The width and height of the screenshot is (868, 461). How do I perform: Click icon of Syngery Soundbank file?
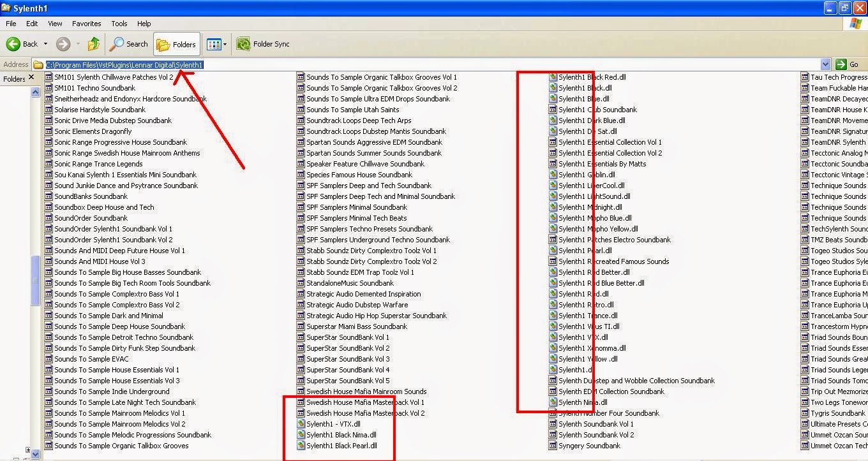click(x=553, y=446)
